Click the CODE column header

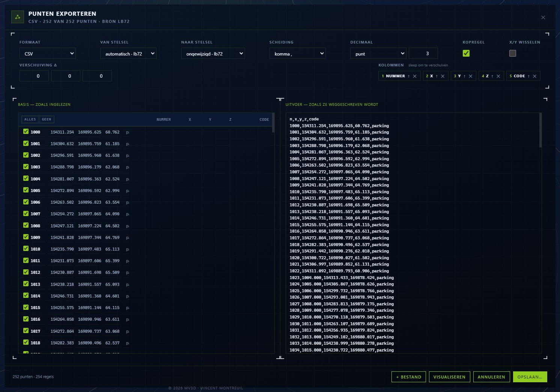tap(264, 120)
